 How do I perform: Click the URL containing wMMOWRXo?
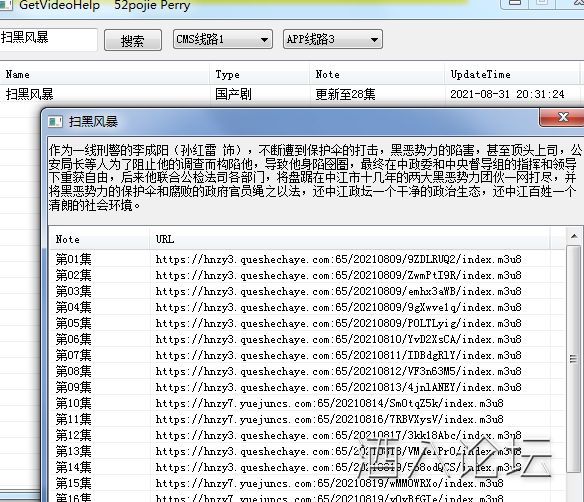[330, 483]
